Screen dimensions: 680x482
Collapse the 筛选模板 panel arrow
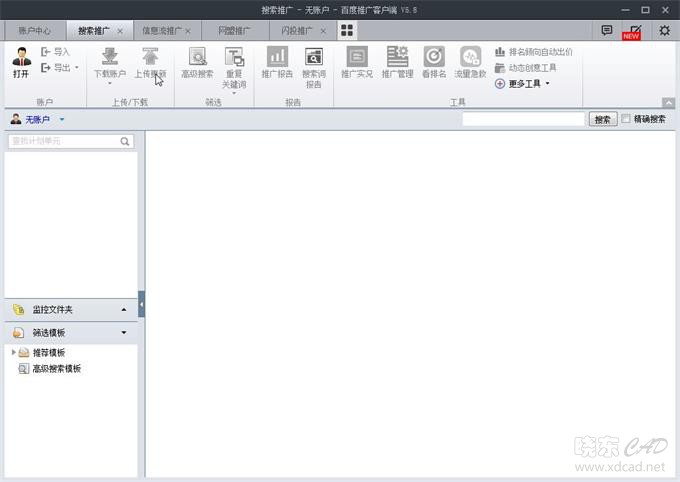point(124,333)
